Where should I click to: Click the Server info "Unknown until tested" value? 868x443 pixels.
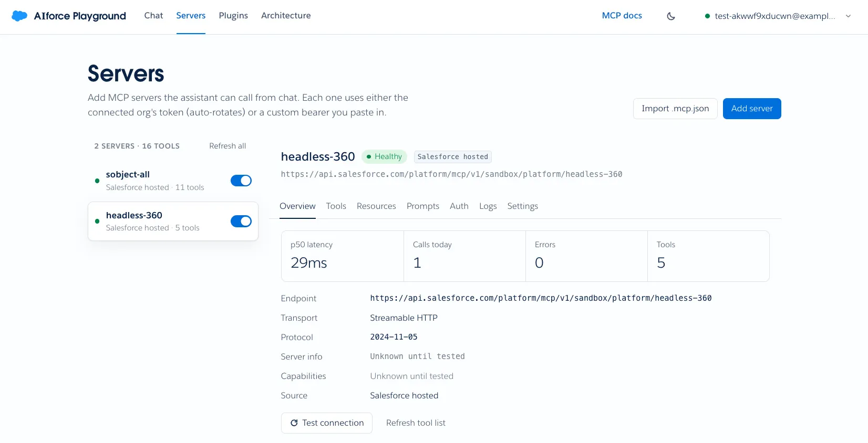[417, 356]
